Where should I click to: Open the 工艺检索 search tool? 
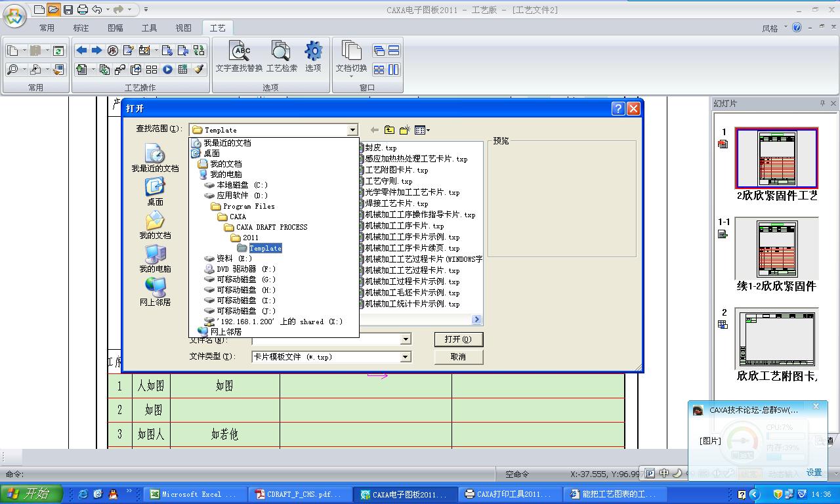pos(281,52)
